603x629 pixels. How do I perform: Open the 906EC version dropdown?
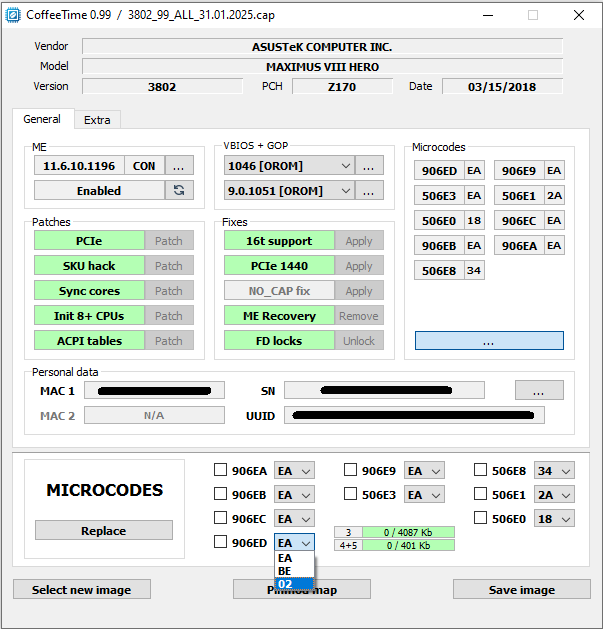pos(294,519)
